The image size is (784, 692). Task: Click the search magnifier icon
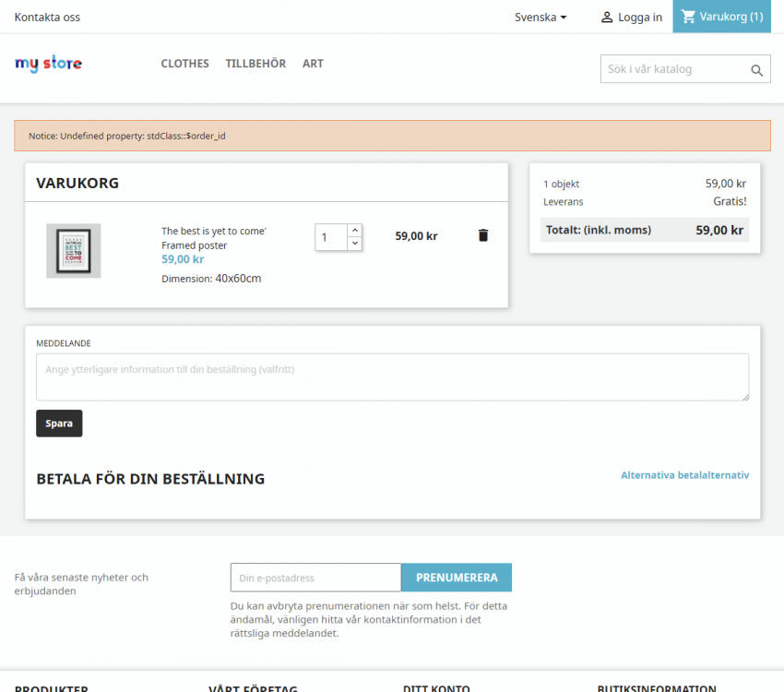756,69
